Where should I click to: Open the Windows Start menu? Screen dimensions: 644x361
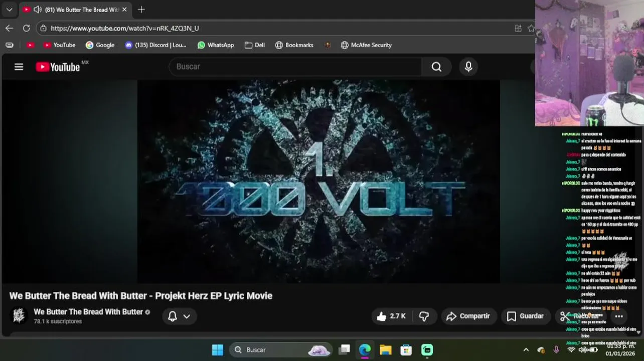(x=218, y=349)
